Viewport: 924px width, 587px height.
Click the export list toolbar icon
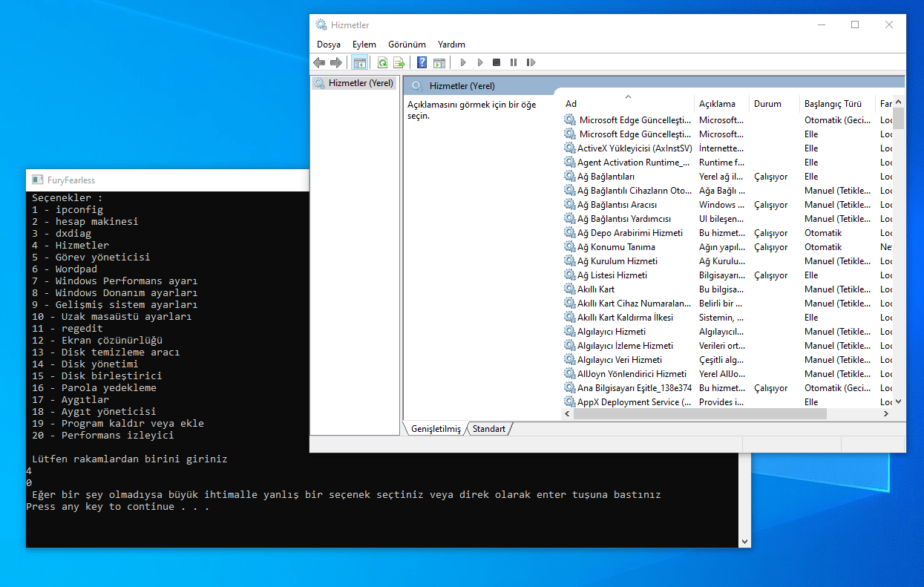399,62
